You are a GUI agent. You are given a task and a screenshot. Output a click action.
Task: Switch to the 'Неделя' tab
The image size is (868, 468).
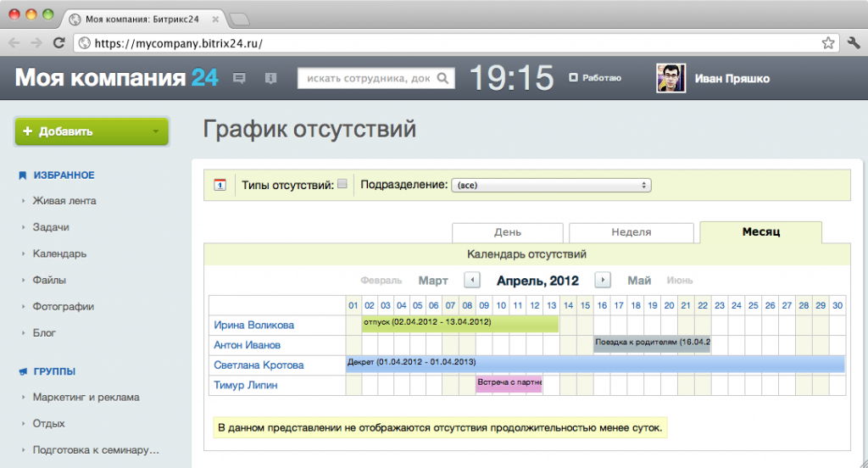click(x=631, y=232)
